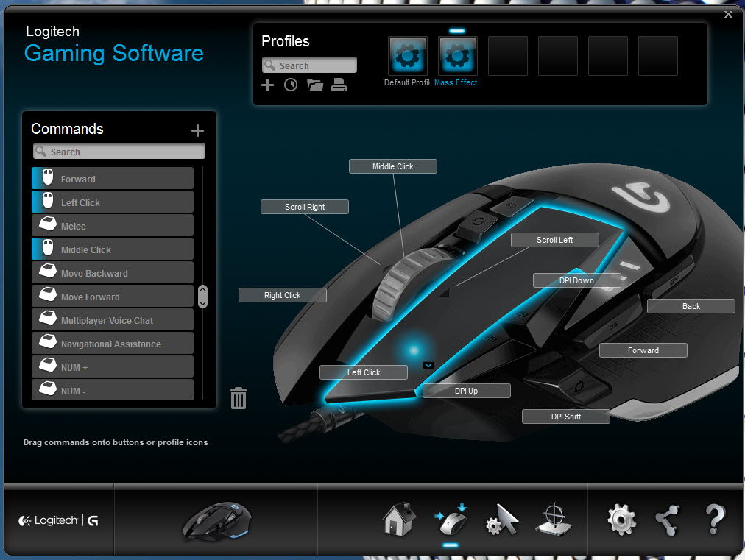745x560 pixels.
Task: Click the create new profile plus icon
Action: (267, 85)
